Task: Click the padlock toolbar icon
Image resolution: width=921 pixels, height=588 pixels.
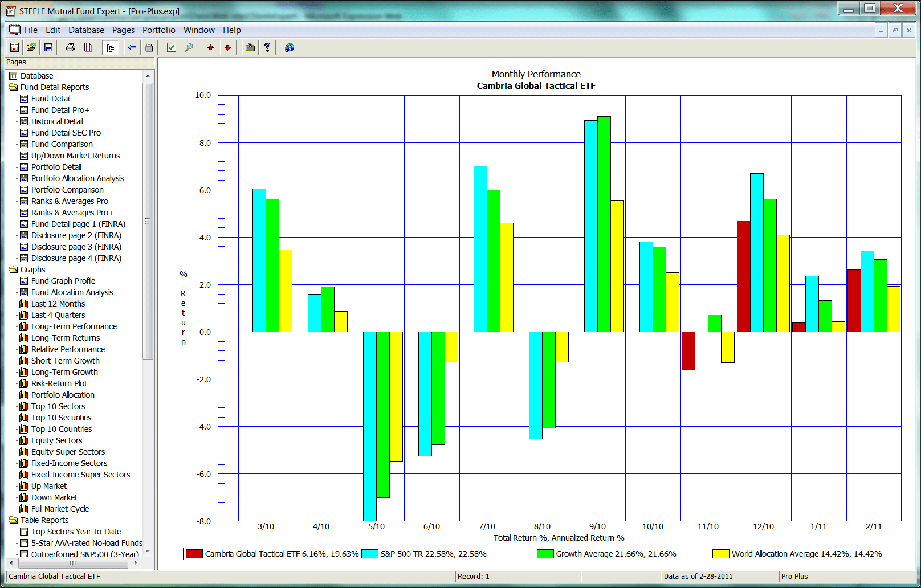Action: pyautogui.click(x=149, y=47)
